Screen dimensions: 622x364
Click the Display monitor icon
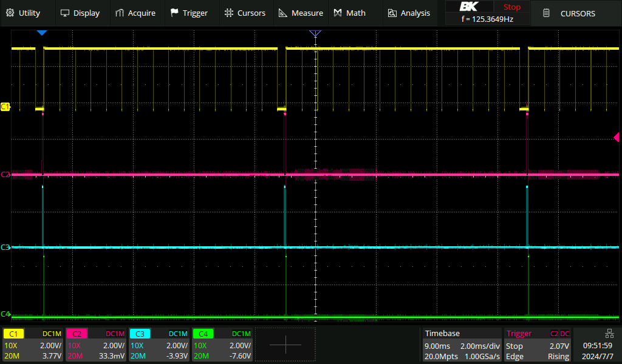[x=64, y=13]
